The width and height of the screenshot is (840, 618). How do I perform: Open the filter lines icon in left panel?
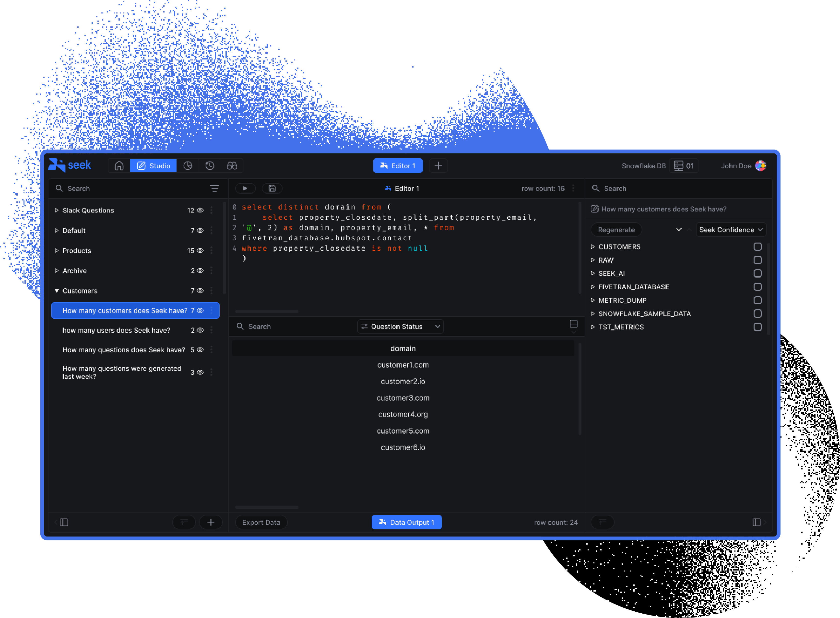[214, 188]
